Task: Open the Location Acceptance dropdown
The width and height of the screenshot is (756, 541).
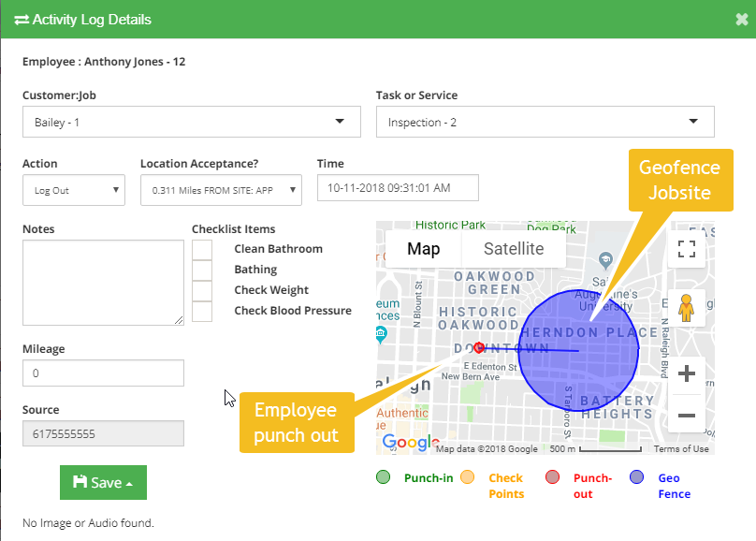Action: [x=222, y=190]
